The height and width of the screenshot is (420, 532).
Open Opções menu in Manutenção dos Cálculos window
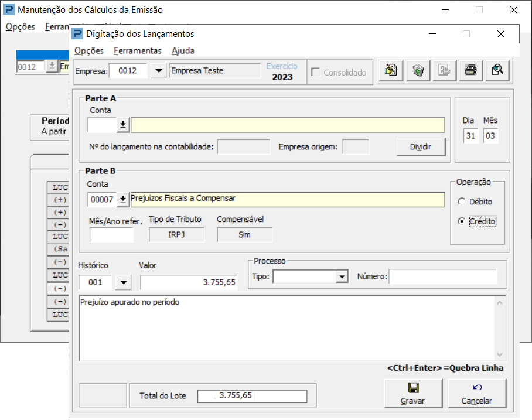pyautogui.click(x=21, y=26)
